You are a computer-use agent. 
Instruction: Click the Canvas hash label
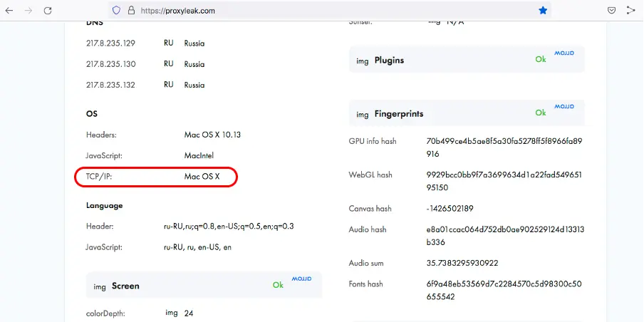click(x=370, y=209)
